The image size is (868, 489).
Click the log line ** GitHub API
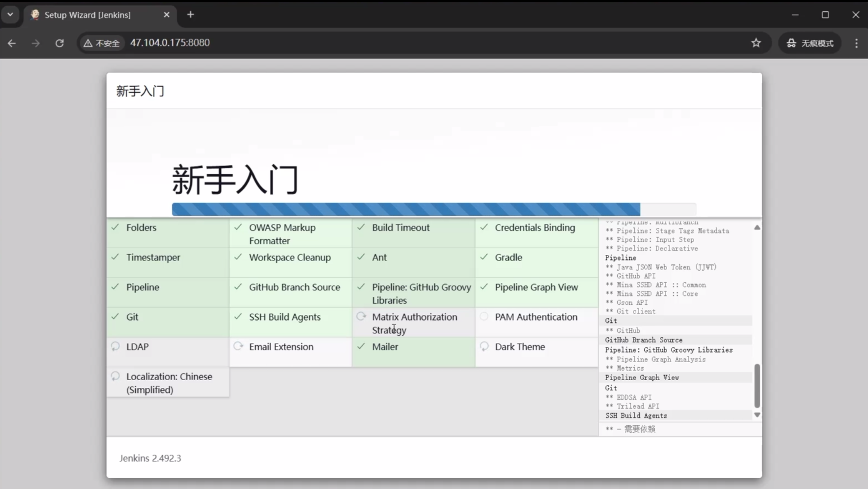pyautogui.click(x=630, y=276)
